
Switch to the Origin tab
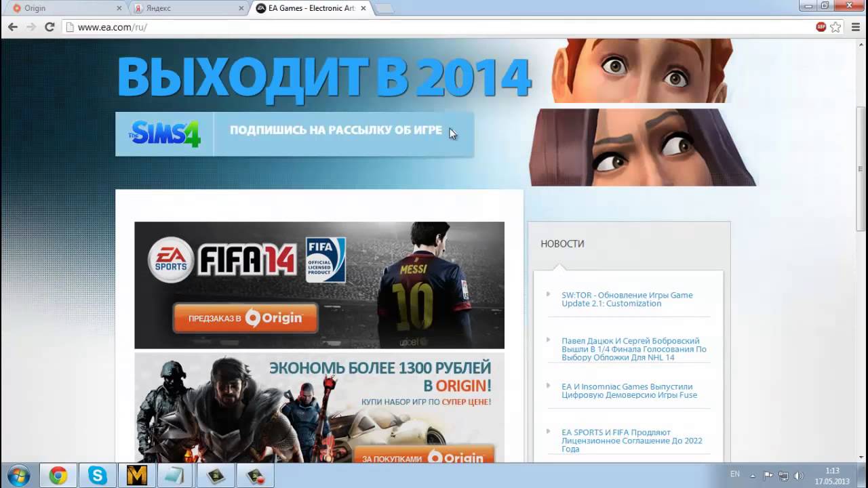(66, 8)
